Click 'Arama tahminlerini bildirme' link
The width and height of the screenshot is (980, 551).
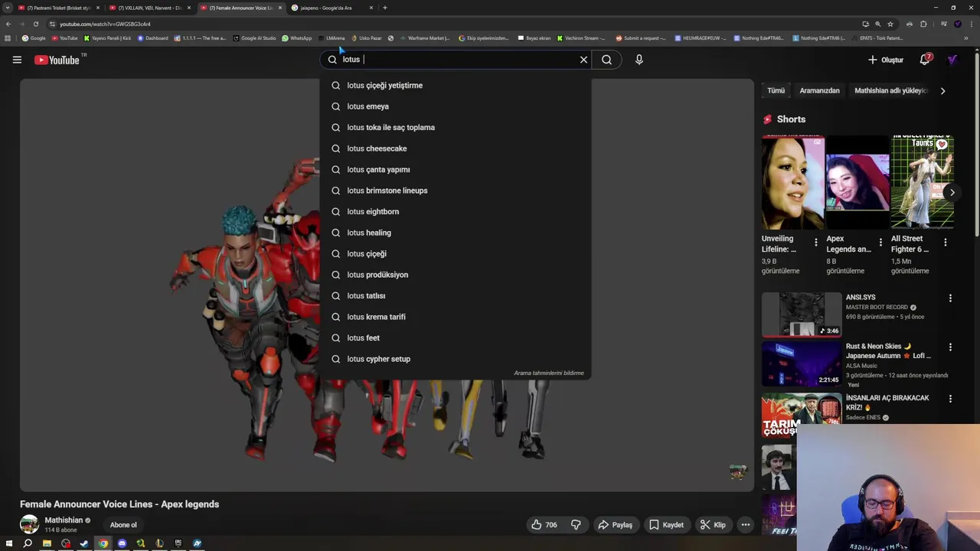[548, 373]
